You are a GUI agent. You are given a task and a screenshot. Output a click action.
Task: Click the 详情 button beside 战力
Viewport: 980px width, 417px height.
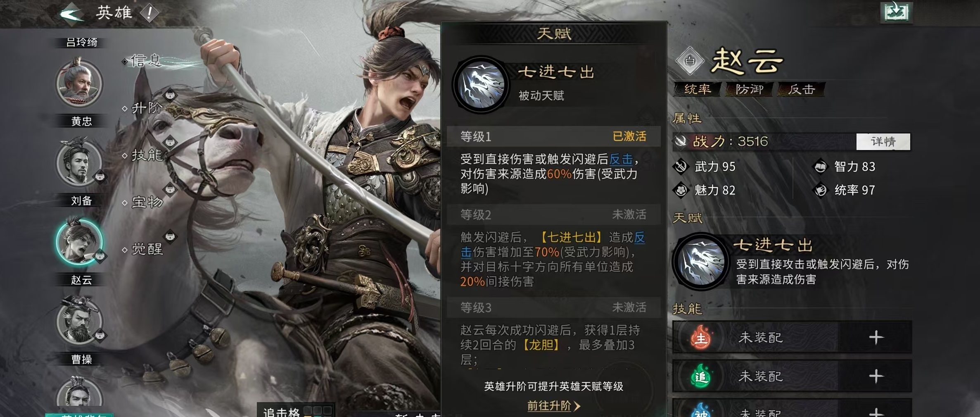tap(883, 142)
